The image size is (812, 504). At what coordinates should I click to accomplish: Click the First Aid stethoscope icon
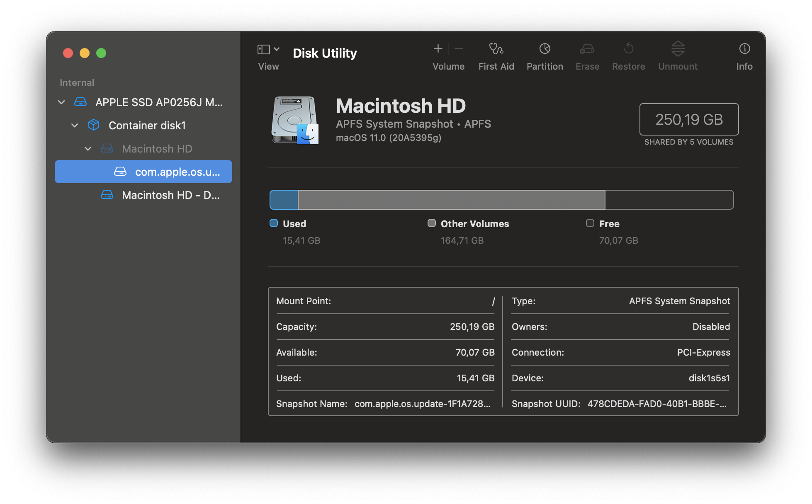[x=496, y=49]
